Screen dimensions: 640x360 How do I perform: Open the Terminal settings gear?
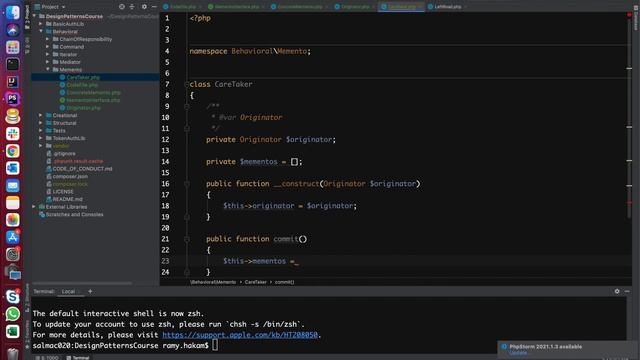[x=617, y=291]
